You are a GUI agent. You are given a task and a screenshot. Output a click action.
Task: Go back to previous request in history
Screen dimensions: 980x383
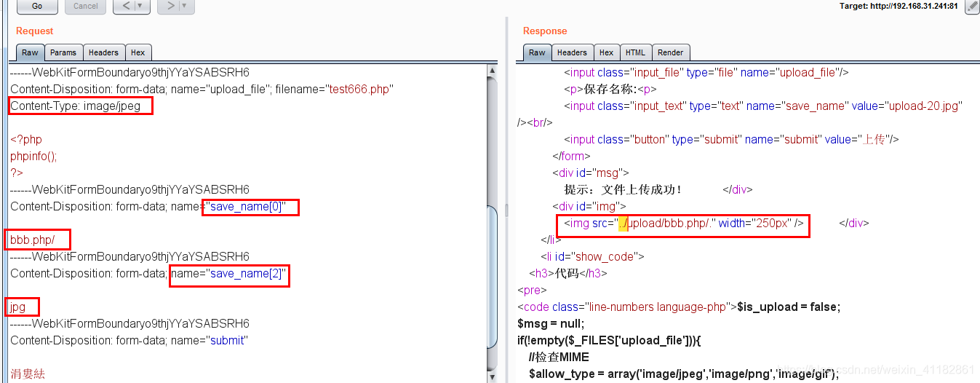coord(125,7)
